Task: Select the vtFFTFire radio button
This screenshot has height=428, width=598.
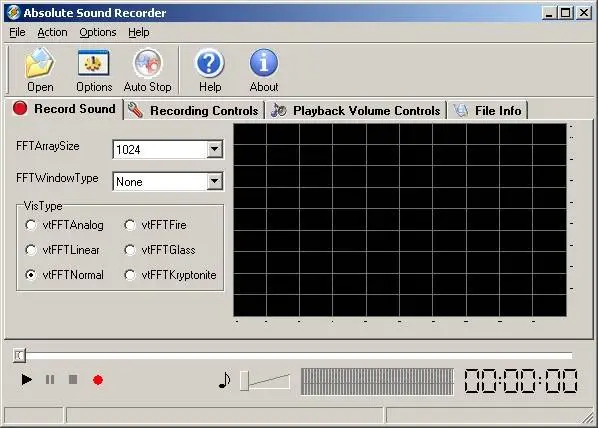Action: [130, 225]
